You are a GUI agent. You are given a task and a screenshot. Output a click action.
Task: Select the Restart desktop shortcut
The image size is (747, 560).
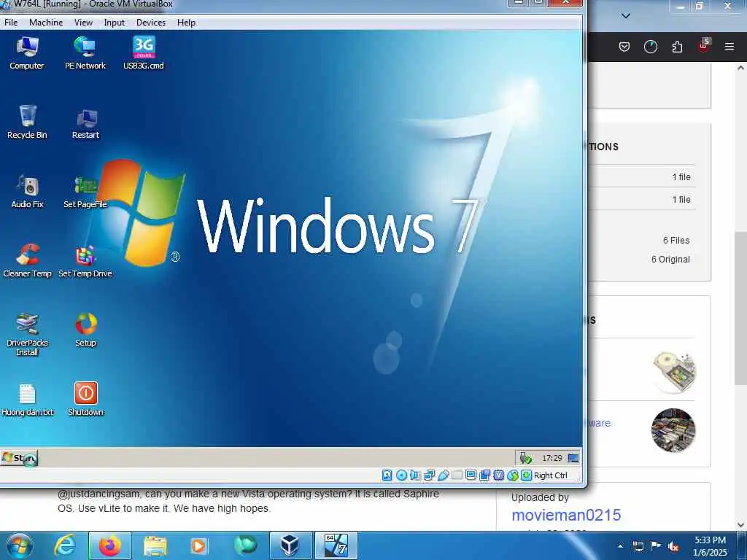click(x=86, y=122)
